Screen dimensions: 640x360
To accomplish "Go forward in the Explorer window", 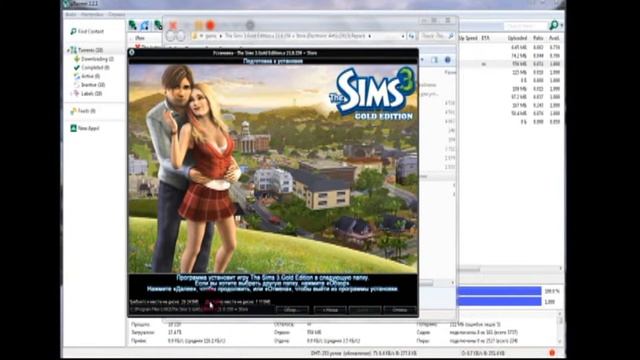I will click(x=180, y=36).
